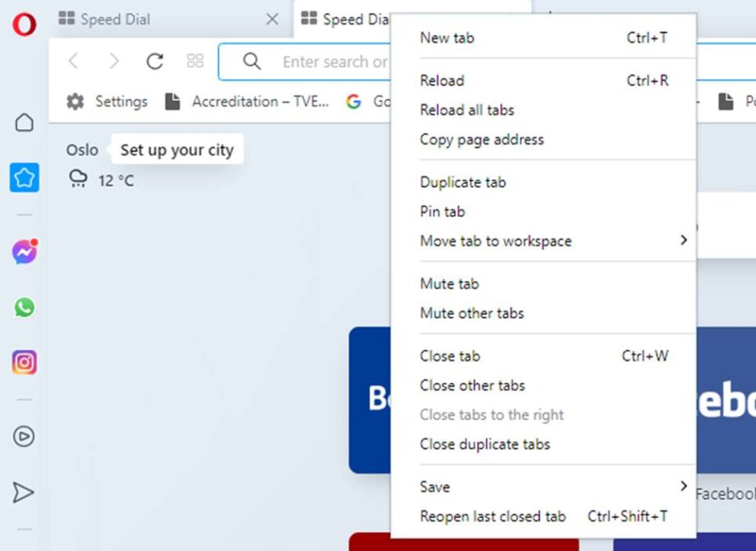Expand the Save submenu
The width and height of the screenshot is (756, 551).
[434, 486]
